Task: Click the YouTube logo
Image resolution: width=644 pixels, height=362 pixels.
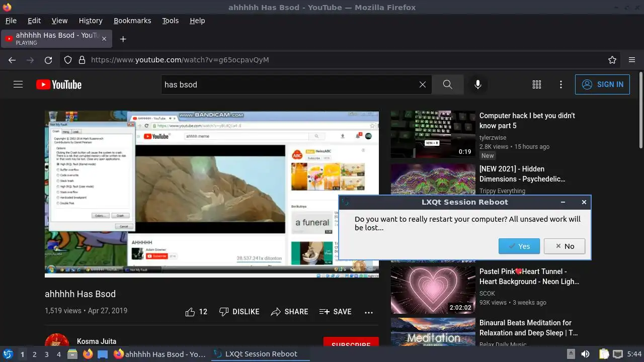Action: pyautogui.click(x=59, y=84)
